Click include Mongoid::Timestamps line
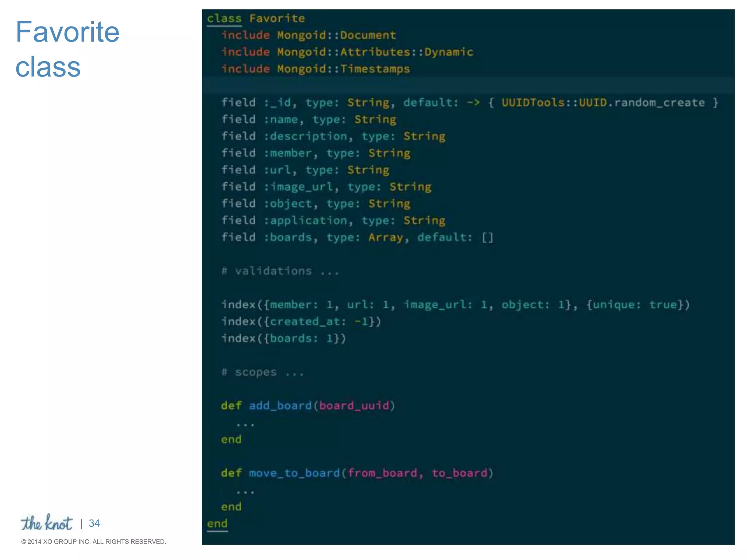This screenshot has height=560, width=747. [x=316, y=69]
